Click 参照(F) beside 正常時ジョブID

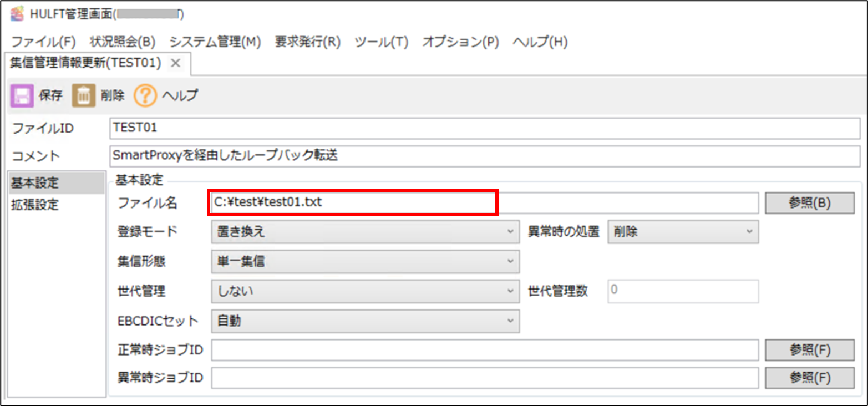coord(809,350)
